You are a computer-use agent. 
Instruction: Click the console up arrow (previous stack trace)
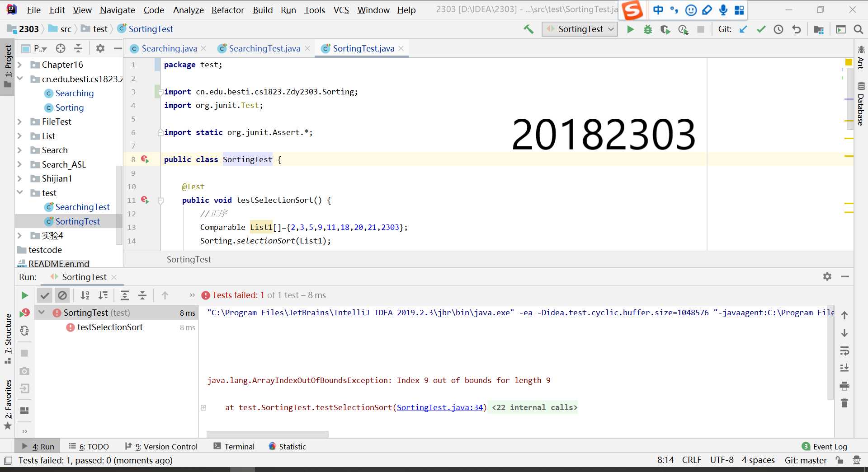coord(844,315)
